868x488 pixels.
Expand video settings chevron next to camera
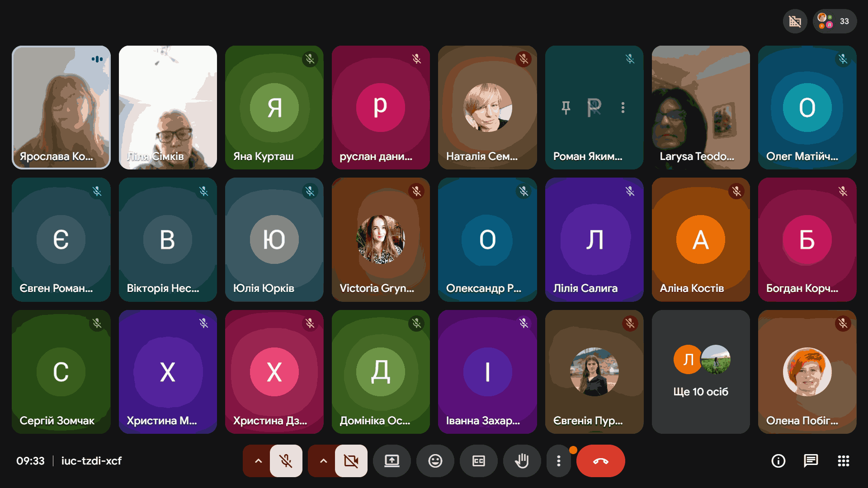click(x=323, y=461)
